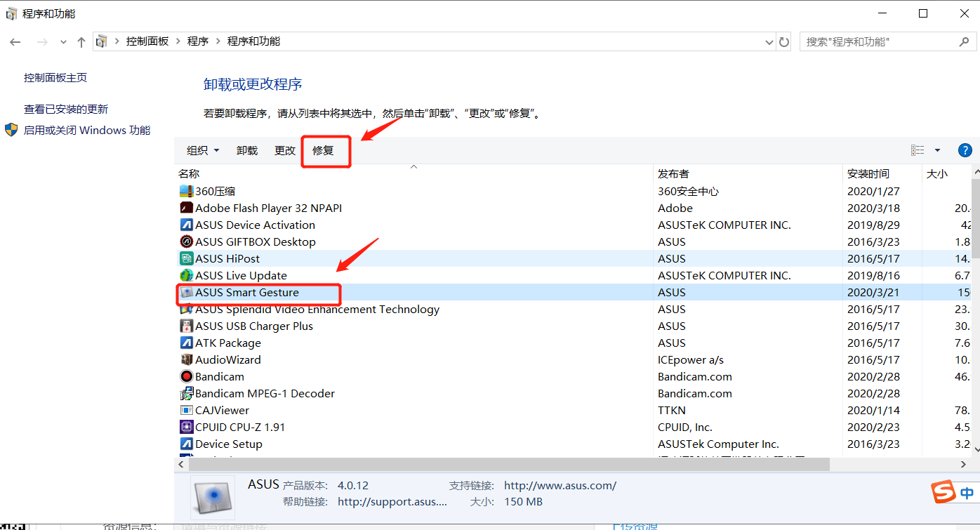Image resolution: width=980 pixels, height=530 pixels.
Task: Select the ATK Package entry
Action: pyautogui.click(x=228, y=343)
